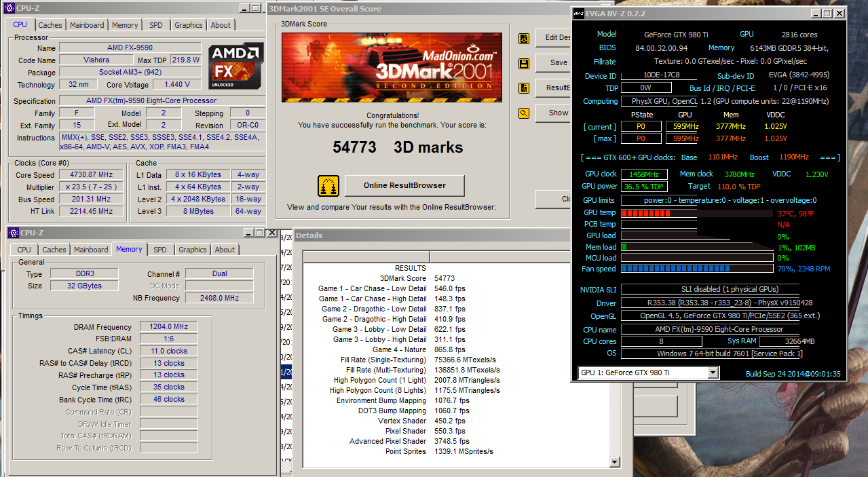Click the Details list scroll-down arrow
This screenshot has width=868, height=477.
tap(615, 461)
